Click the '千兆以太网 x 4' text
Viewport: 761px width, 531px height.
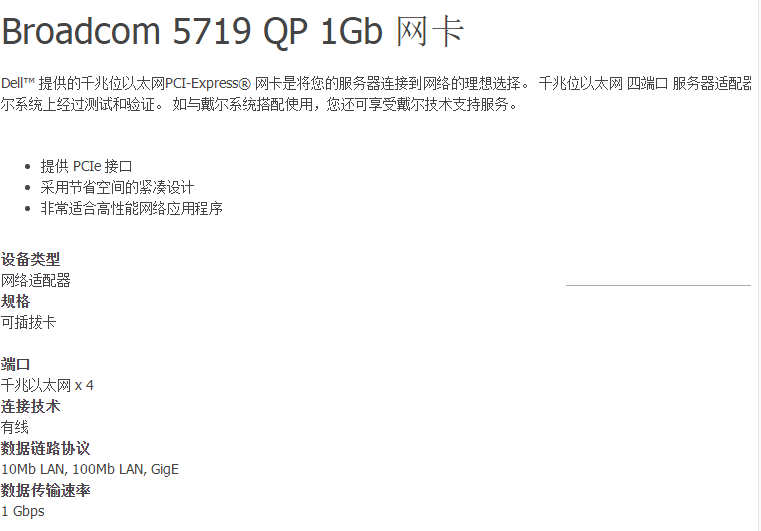tap(47, 386)
